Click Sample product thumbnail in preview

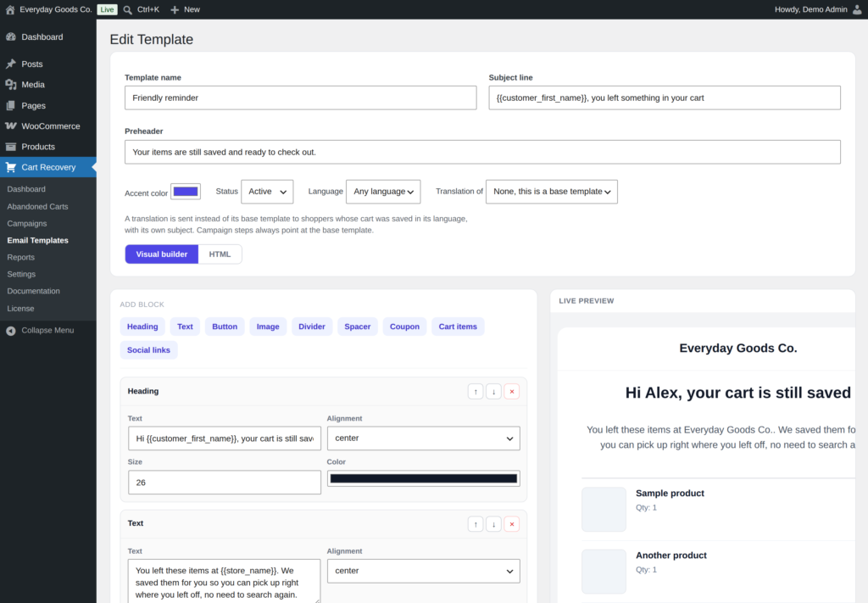click(604, 510)
